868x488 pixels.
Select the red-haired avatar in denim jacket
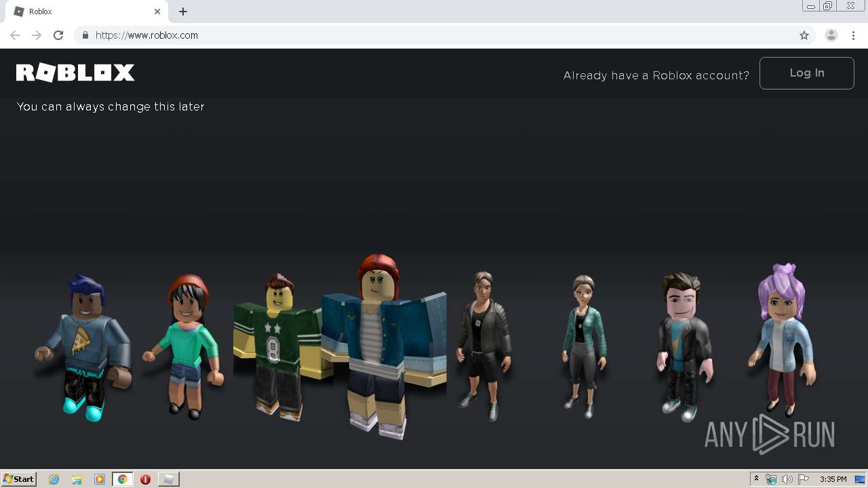coord(383,347)
